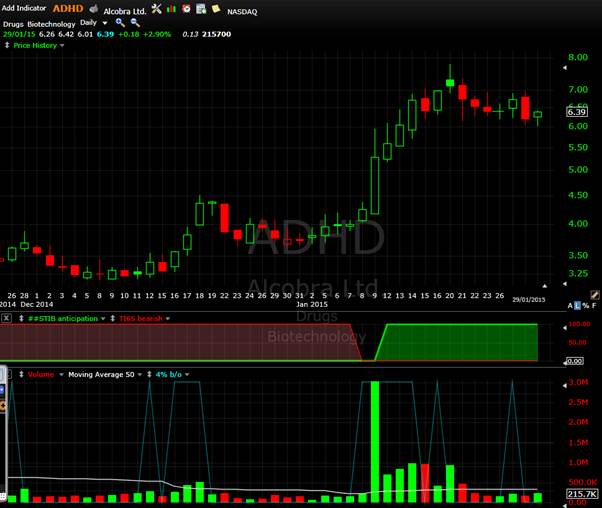
Task: Click the NASDAQ exchange label
Action: tap(242, 12)
